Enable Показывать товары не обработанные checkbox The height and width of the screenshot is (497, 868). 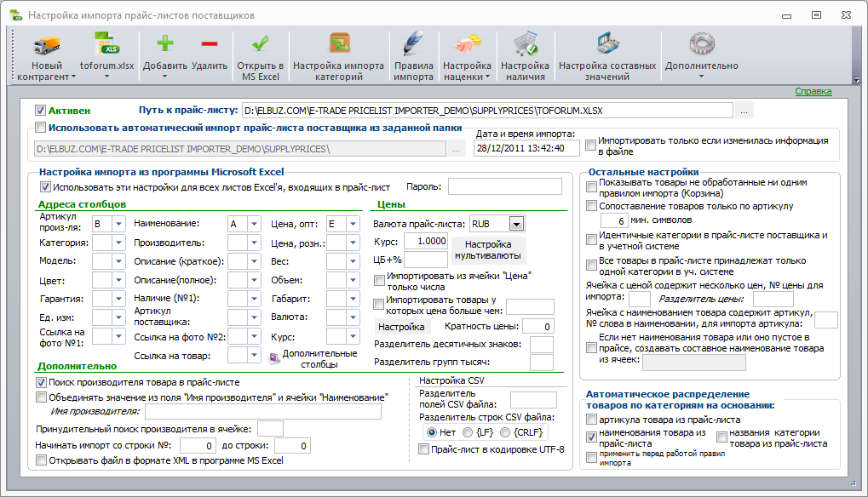(x=591, y=187)
